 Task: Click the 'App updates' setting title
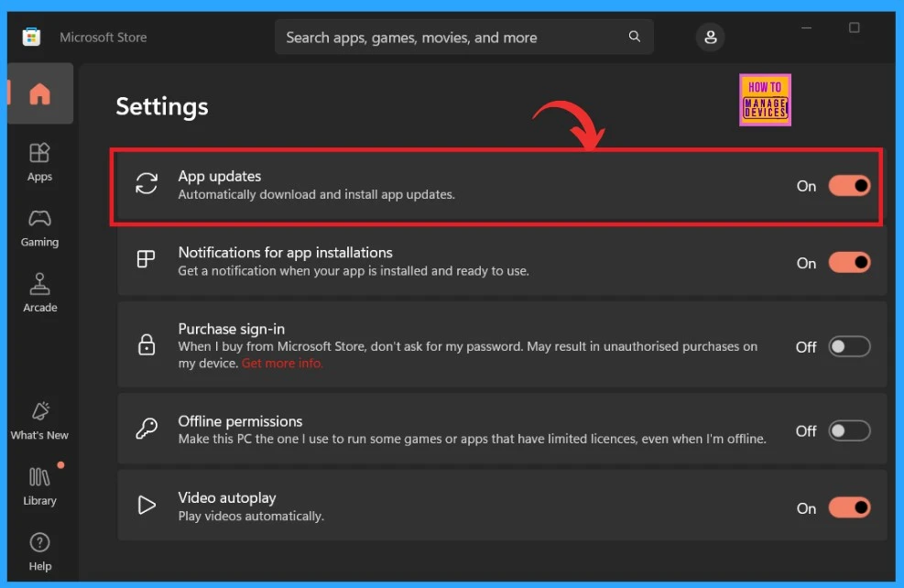tap(220, 176)
